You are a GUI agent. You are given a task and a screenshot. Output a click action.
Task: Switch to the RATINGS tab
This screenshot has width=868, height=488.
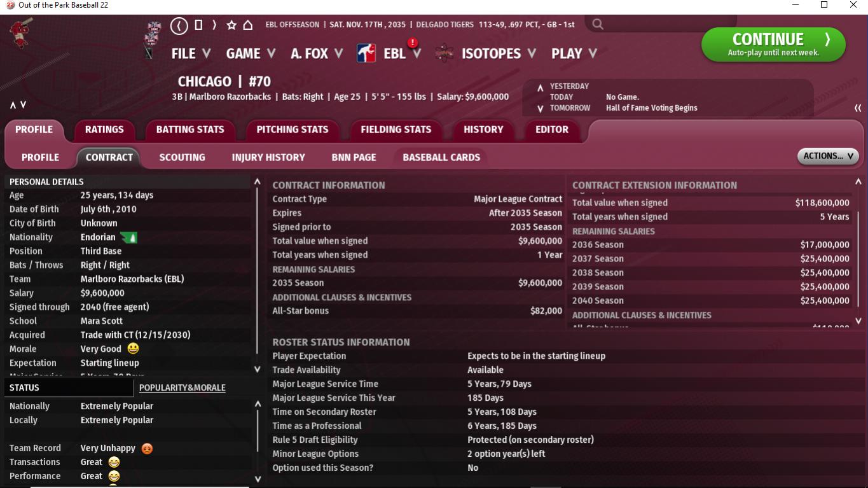[x=104, y=129]
